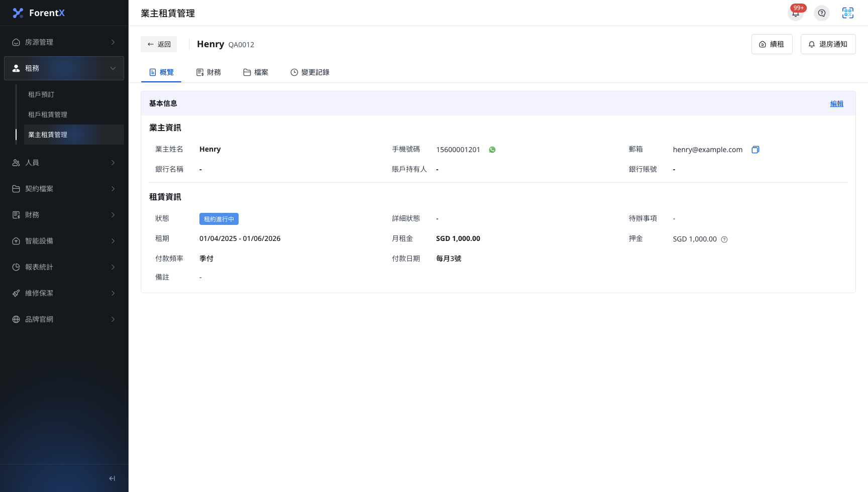
Task: Collapse the sidebar using the bottom arrow icon
Action: 112,478
